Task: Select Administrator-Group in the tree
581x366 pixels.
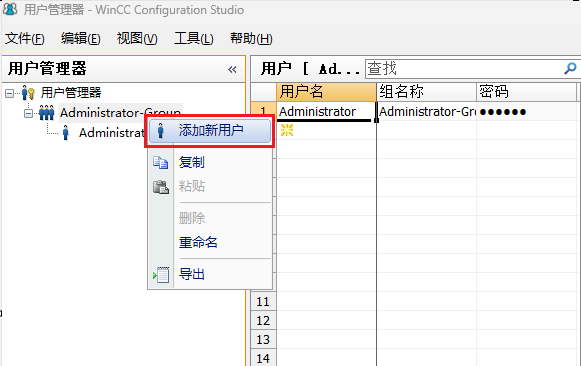Action: (120, 113)
